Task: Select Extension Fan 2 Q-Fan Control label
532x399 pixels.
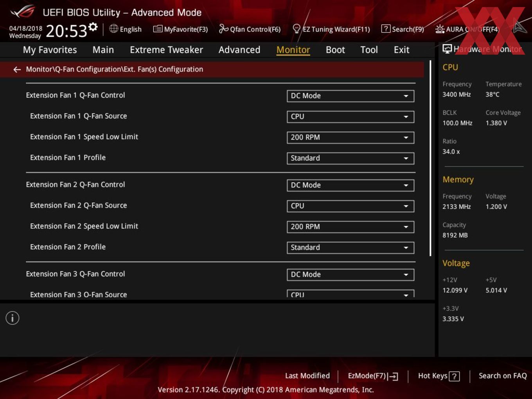Action: [x=75, y=185]
